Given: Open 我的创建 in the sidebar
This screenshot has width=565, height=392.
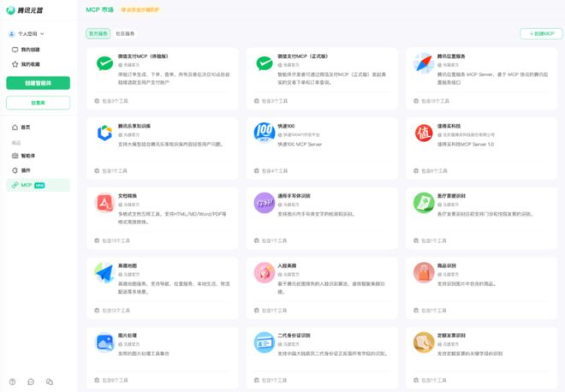Looking at the screenshot, I should click(39, 50).
